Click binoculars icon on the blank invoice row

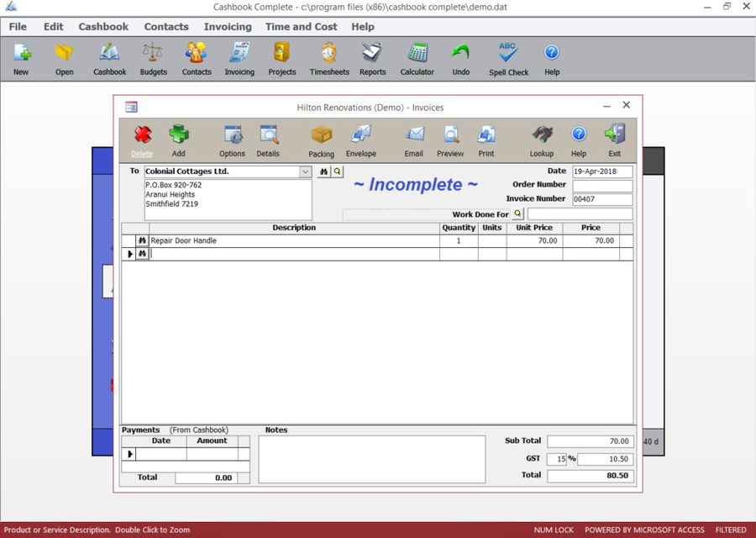click(x=142, y=254)
